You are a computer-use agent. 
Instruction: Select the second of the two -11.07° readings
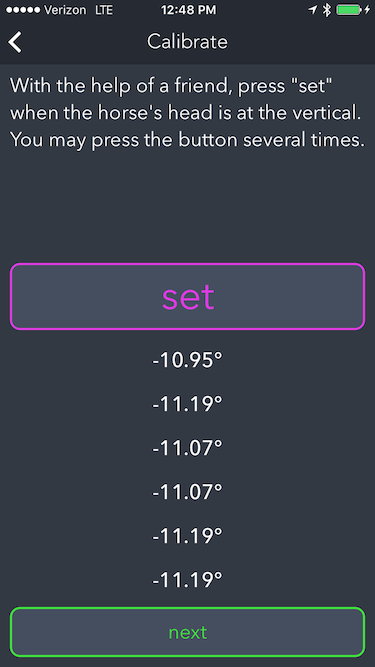(188, 492)
